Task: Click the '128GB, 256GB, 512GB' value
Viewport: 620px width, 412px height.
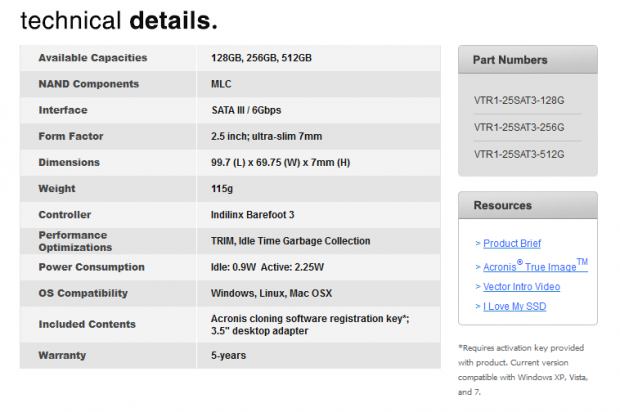Action: [261, 58]
